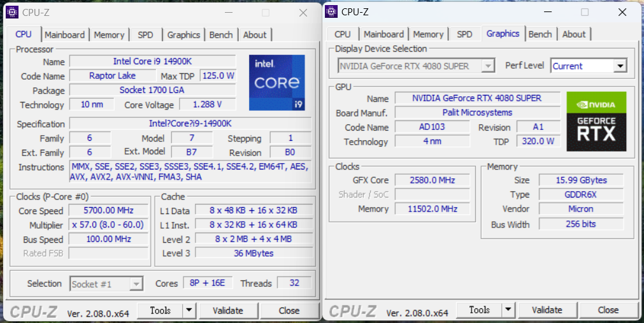Open the SPD tab in left CPU-Z window
644x323 pixels.
click(145, 35)
